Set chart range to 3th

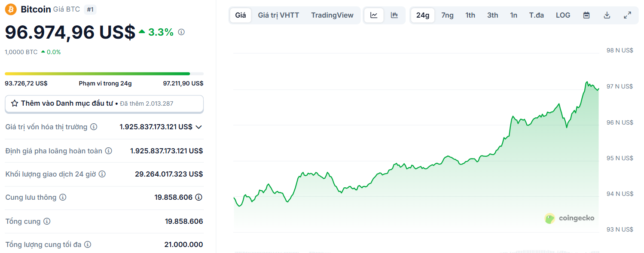coord(493,15)
